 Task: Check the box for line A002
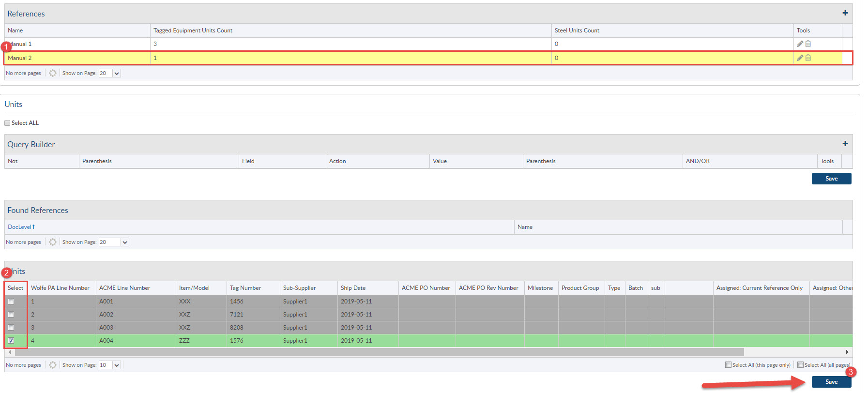[11, 315]
